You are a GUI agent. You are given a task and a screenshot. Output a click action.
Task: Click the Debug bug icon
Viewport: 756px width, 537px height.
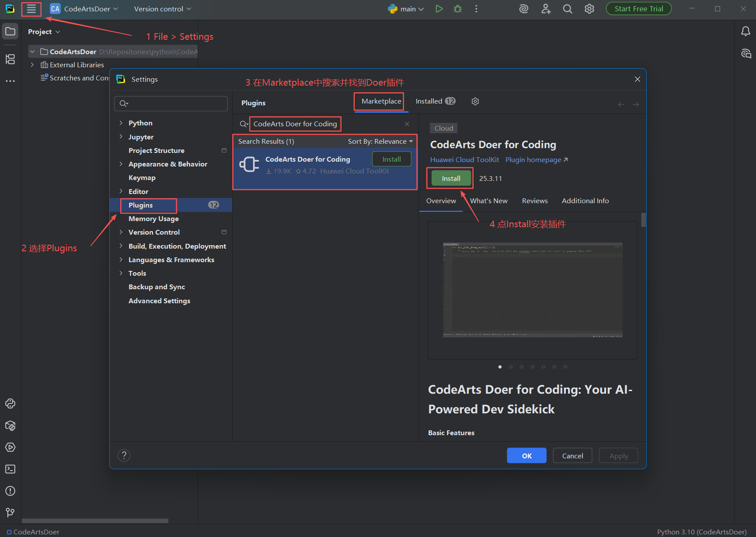click(x=458, y=9)
